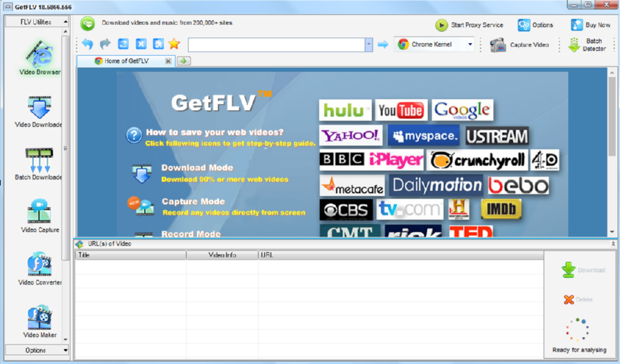The width and height of the screenshot is (620, 364).
Task: Launch the Batch Detector
Action: 587,45
